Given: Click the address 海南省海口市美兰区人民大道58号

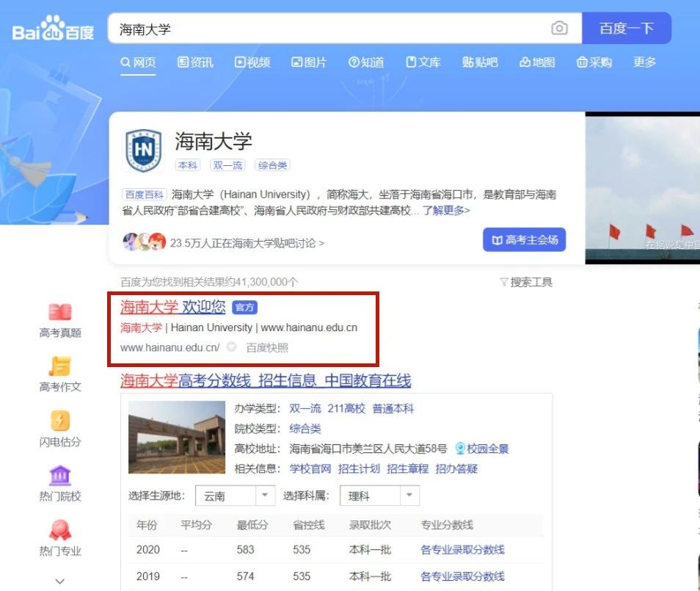Looking at the screenshot, I should click(368, 449).
